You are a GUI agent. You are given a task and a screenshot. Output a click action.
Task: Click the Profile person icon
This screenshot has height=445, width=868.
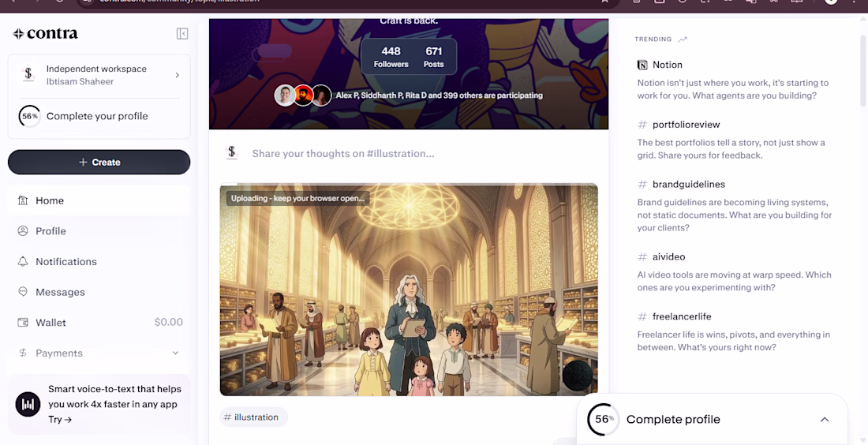point(23,231)
